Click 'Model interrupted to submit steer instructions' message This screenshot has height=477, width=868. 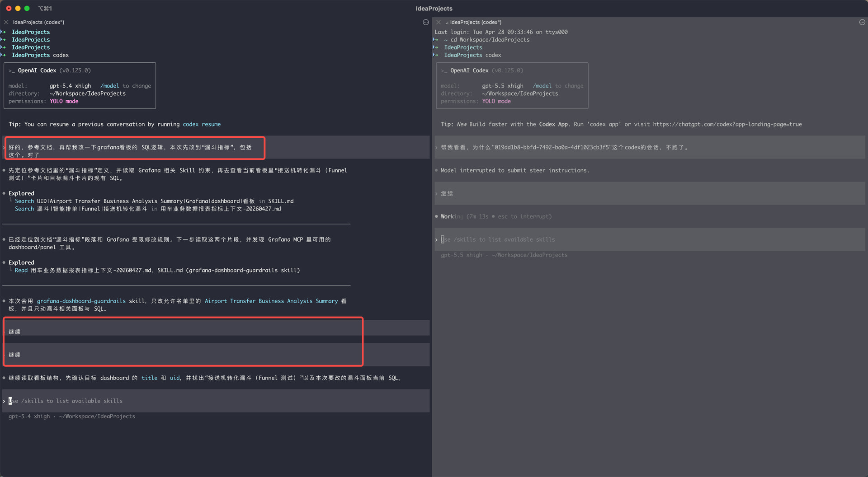coord(515,170)
